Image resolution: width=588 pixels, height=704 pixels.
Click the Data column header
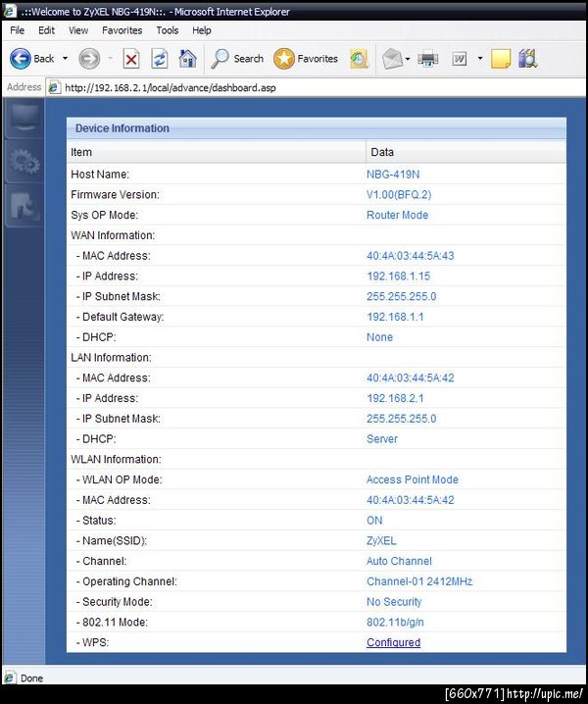pos(465,152)
